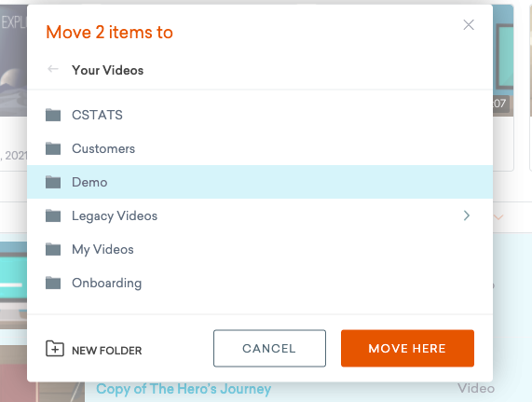Expand Legacy Videos with the chevron arrow

pos(467,215)
